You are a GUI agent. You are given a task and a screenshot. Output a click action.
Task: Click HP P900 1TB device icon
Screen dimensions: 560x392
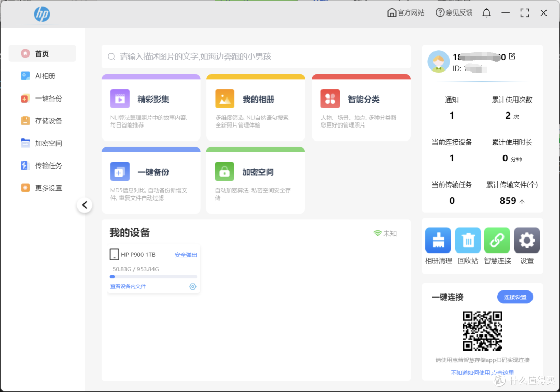(114, 254)
